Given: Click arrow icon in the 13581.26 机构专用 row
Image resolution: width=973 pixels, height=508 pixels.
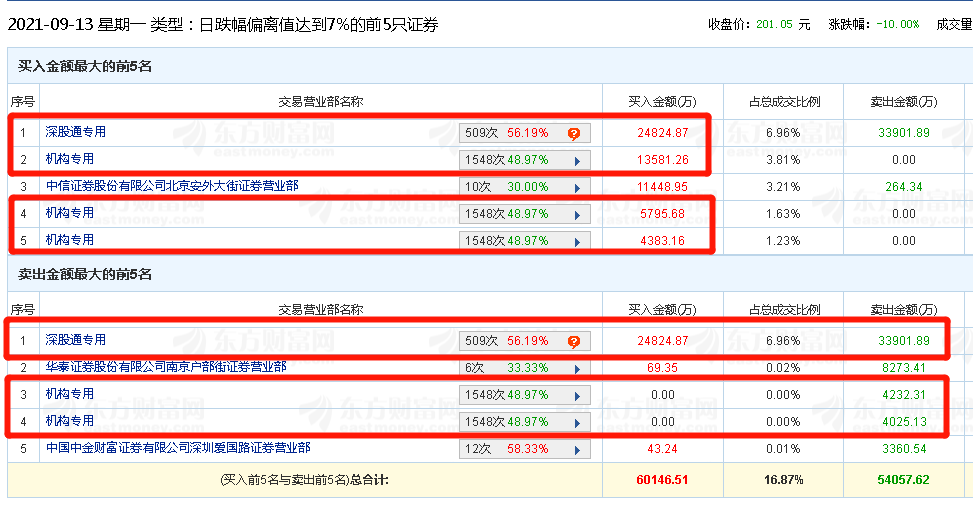Looking at the screenshot, I should 576,160.
